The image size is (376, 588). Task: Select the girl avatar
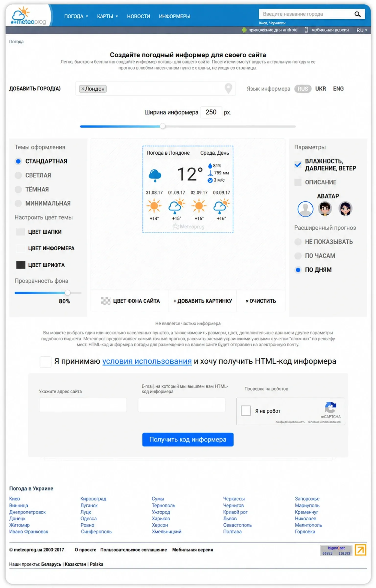(x=345, y=209)
